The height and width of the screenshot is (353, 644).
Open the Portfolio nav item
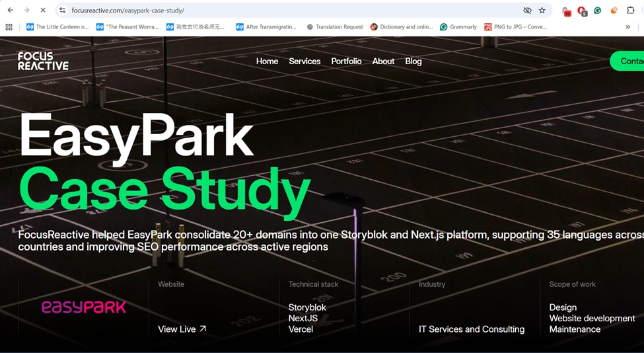click(x=346, y=61)
